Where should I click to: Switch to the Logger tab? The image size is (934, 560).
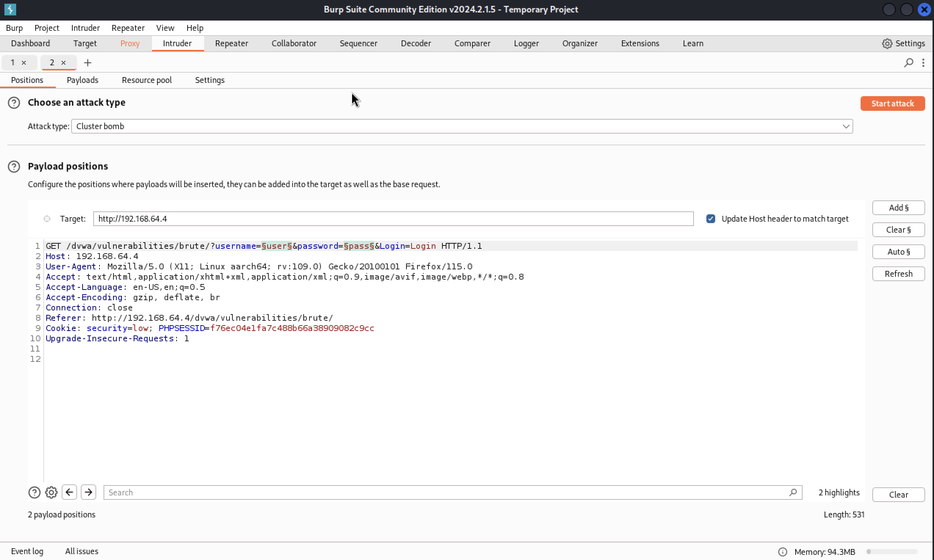[526, 43]
